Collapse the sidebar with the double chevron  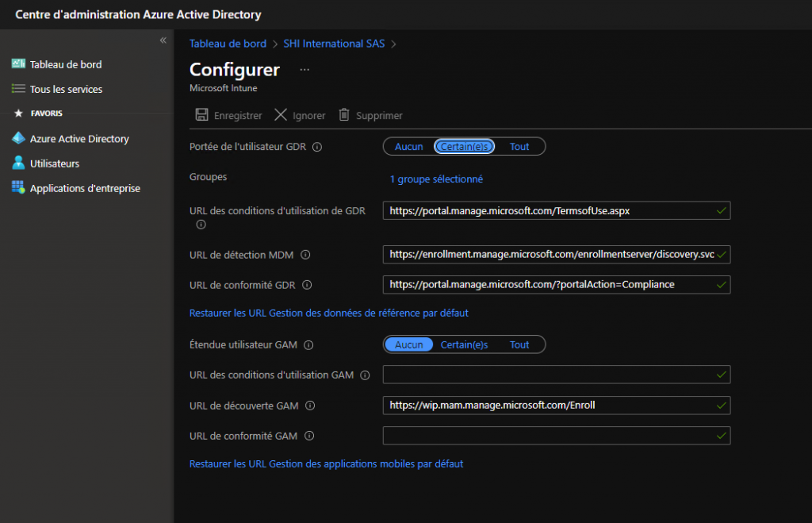(163, 40)
